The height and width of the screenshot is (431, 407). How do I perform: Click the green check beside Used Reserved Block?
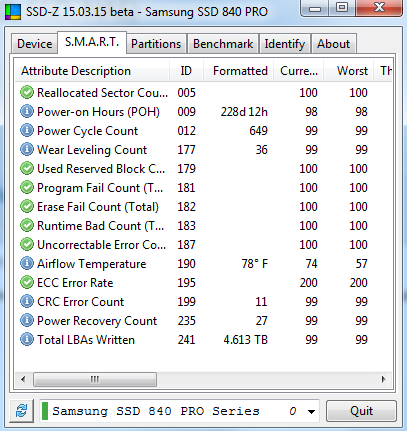pyautogui.click(x=27, y=168)
